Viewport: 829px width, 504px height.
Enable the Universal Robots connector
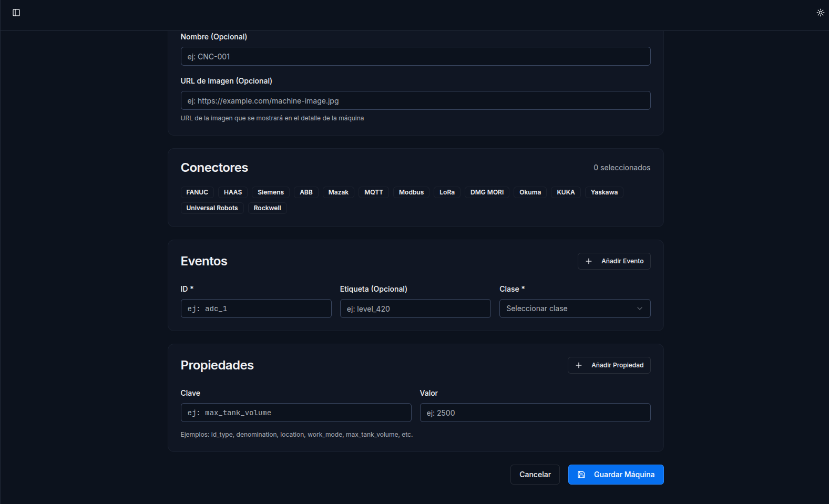point(212,208)
